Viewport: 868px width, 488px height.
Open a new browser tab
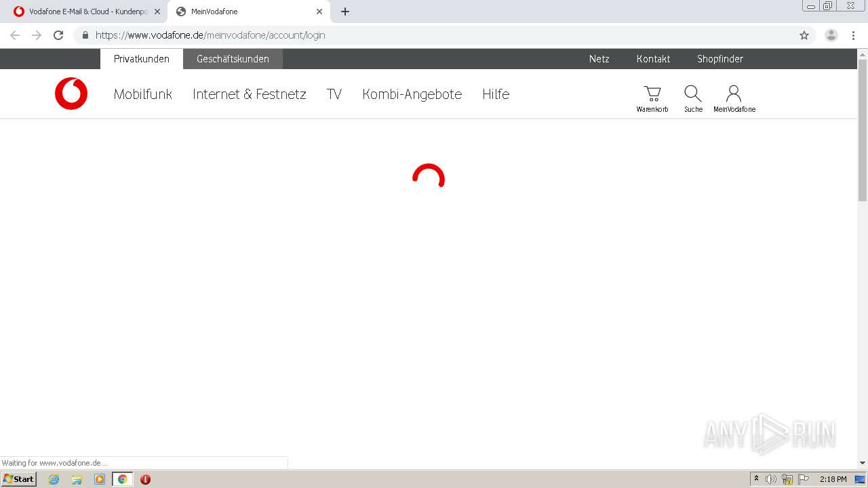click(x=345, y=12)
